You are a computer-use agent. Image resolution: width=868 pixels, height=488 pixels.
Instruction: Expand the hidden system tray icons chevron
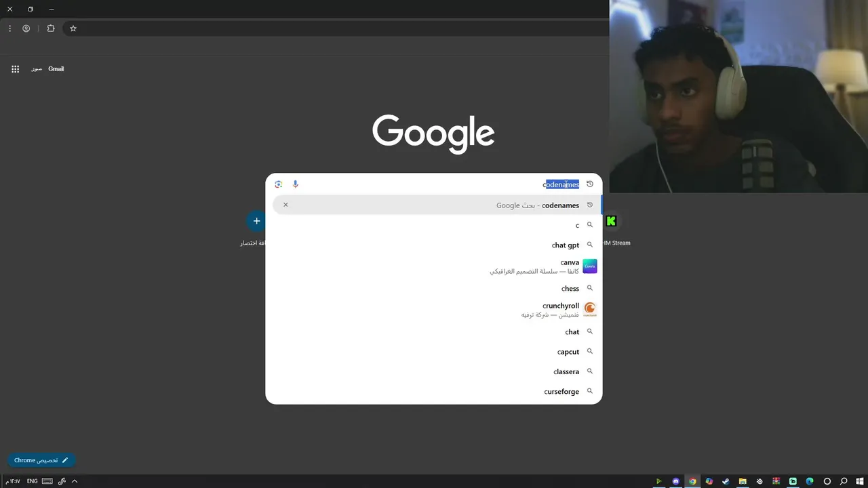[75, 481]
